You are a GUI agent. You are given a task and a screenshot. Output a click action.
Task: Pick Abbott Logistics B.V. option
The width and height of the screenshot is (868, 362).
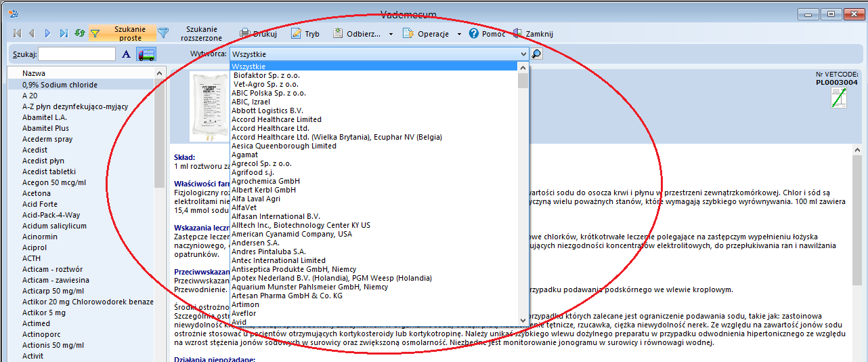tap(374, 110)
